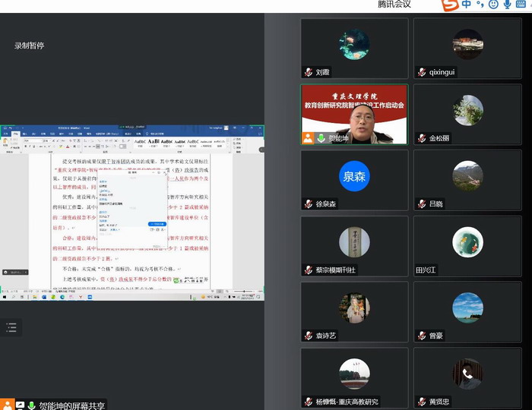Click muted mic icon beside 金松丽
The height and width of the screenshot is (410, 532).
[422, 138]
